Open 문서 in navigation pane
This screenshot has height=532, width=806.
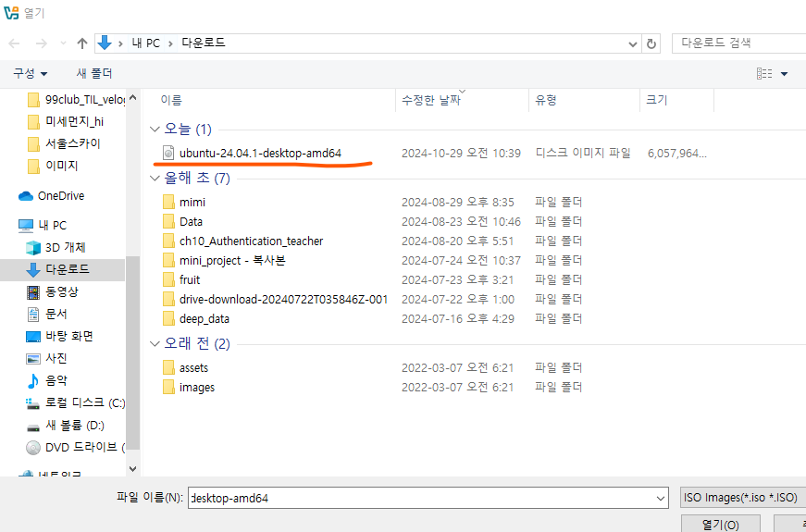tap(47, 314)
